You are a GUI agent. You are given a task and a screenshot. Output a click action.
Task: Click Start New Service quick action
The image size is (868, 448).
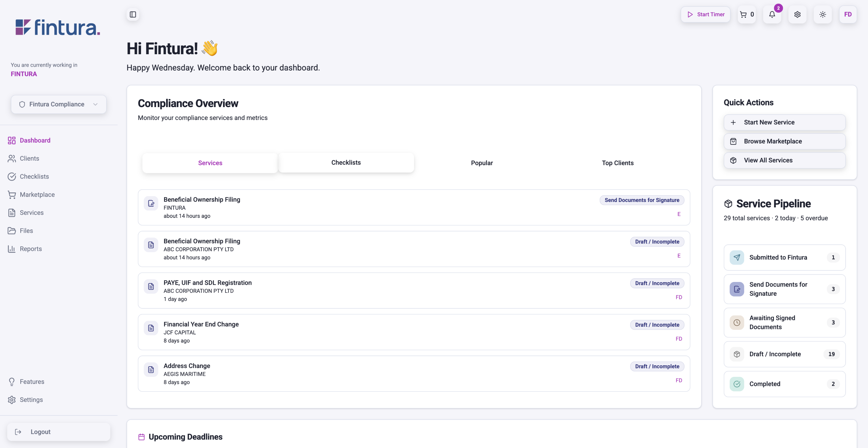click(x=784, y=122)
